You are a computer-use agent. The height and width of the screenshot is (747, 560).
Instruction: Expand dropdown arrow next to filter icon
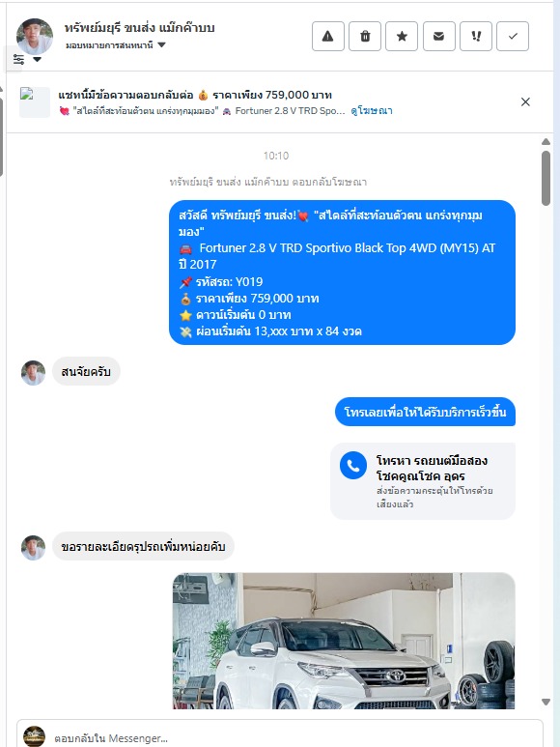point(37,60)
